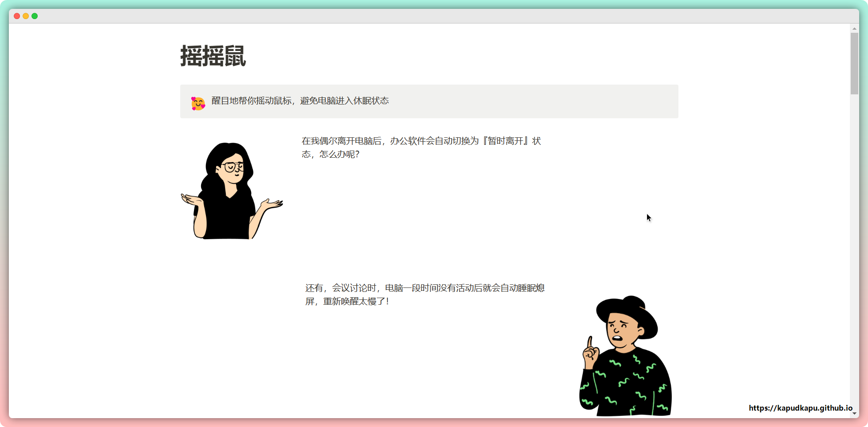
Task: Click the hugging face emoji in callout
Action: pyautogui.click(x=198, y=103)
